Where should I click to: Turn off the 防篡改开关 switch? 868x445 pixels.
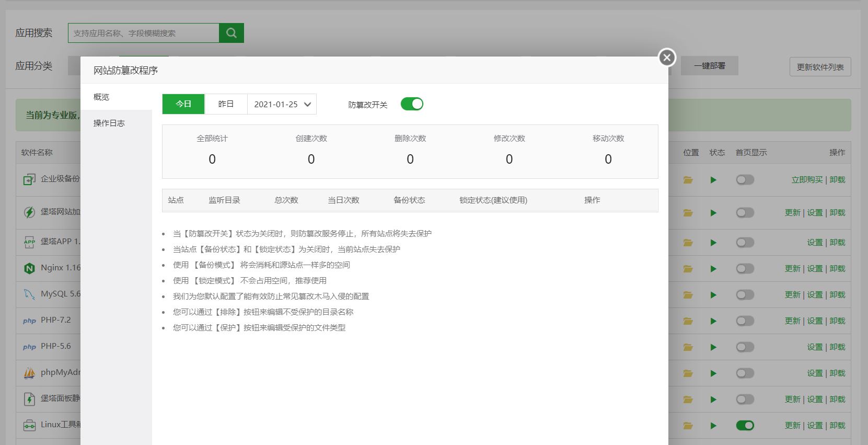[x=412, y=104]
